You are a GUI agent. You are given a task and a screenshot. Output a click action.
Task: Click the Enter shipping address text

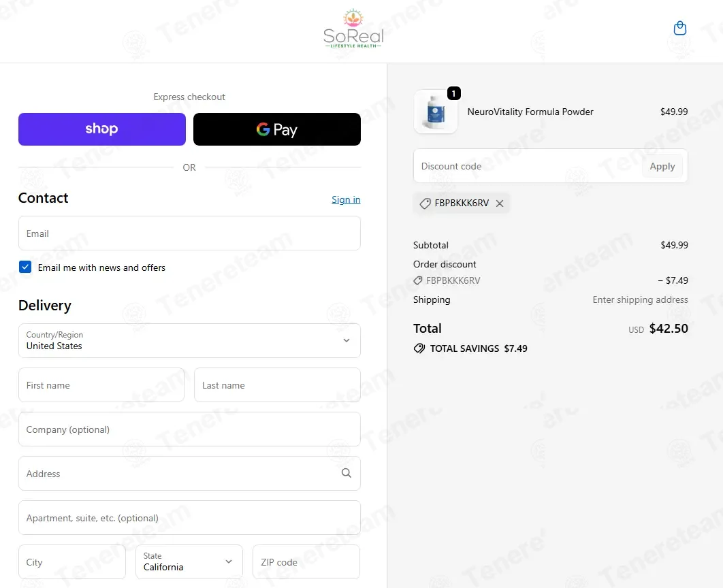click(640, 299)
